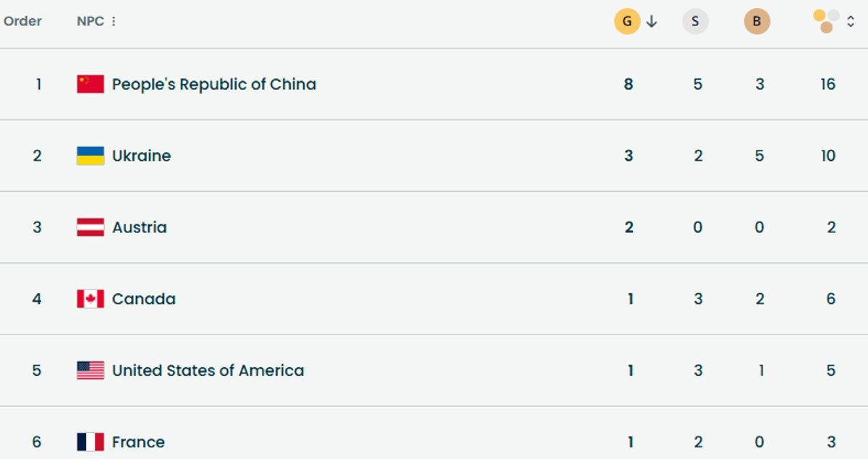
Task: Click the total medals cluster icon
Action: [826, 21]
